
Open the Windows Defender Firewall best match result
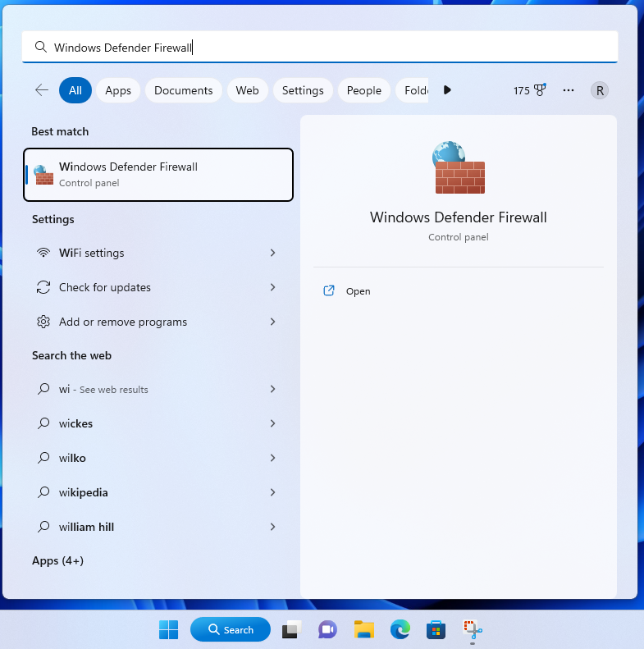[158, 175]
